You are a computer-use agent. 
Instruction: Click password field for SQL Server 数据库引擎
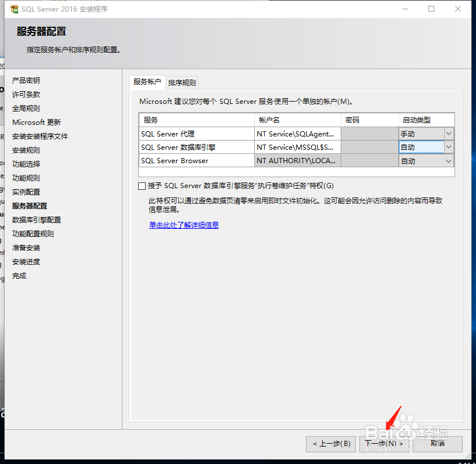coord(370,148)
